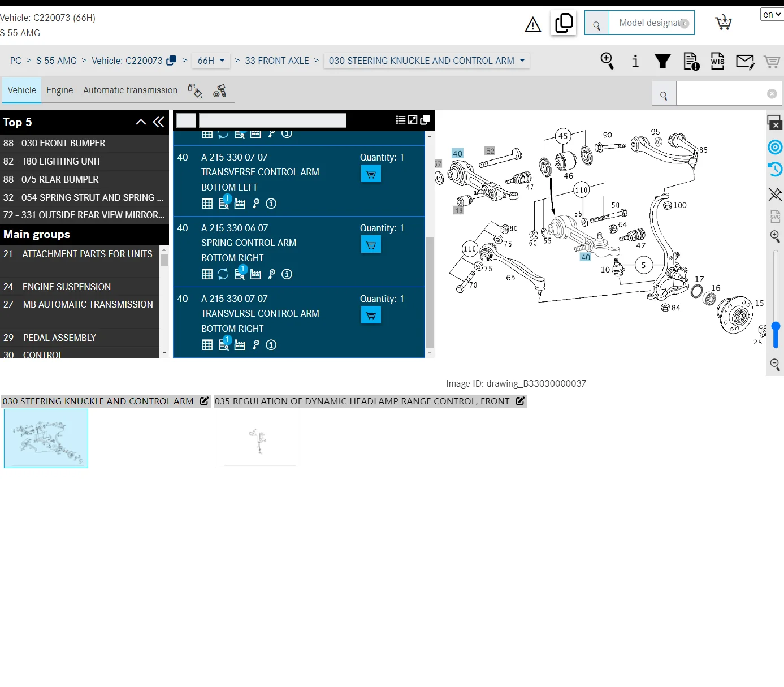Click the fire extinguisher icon after the tabs

220,91
